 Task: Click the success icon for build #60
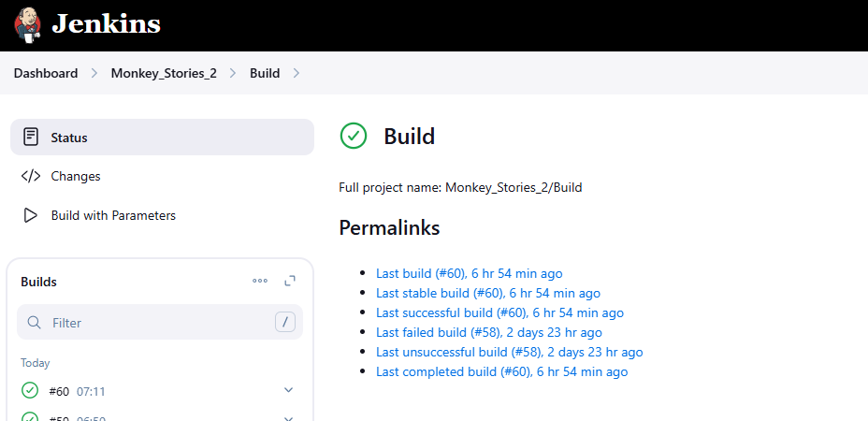coord(30,390)
